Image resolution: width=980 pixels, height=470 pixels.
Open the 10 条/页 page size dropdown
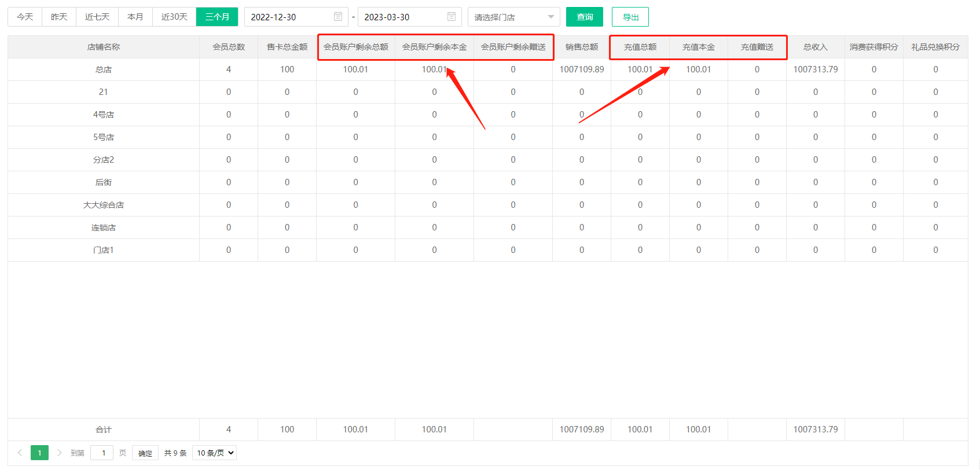coord(214,453)
